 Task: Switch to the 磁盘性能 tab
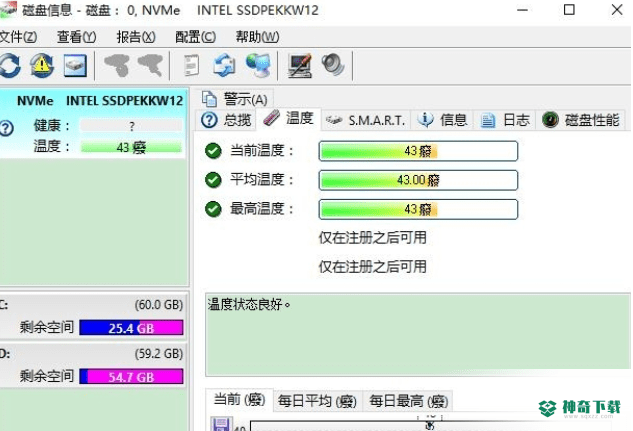tap(581, 120)
